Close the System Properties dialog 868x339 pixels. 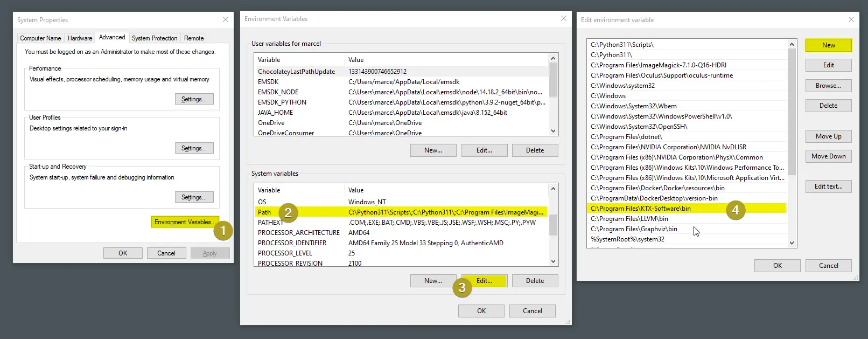[x=226, y=20]
